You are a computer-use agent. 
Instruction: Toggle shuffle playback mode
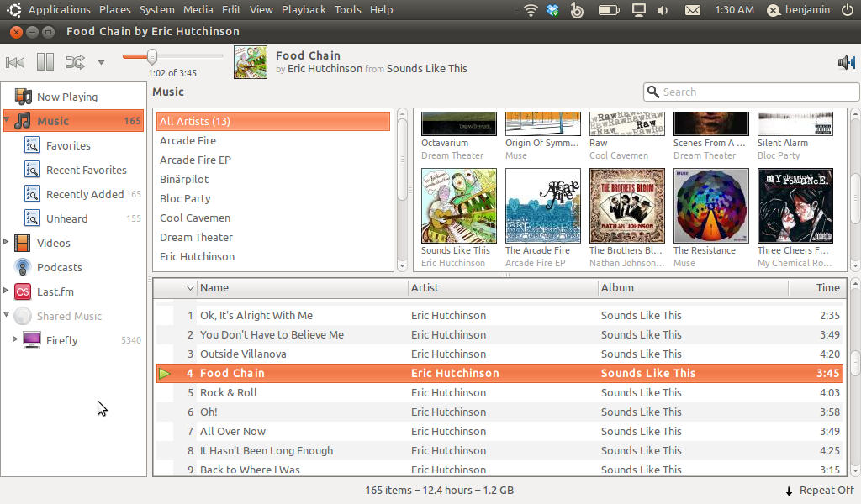pyautogui.click(x=75, y=62)
